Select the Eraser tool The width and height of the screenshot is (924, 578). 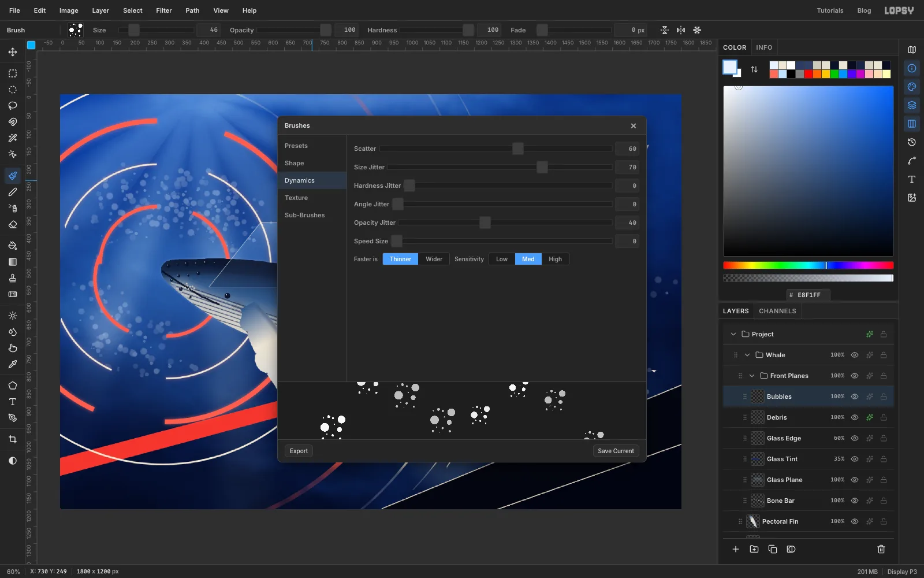tap(13, 224)
